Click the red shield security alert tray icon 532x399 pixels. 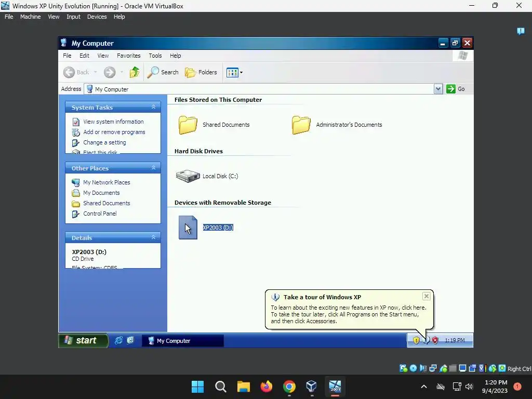tap(435, 340)
